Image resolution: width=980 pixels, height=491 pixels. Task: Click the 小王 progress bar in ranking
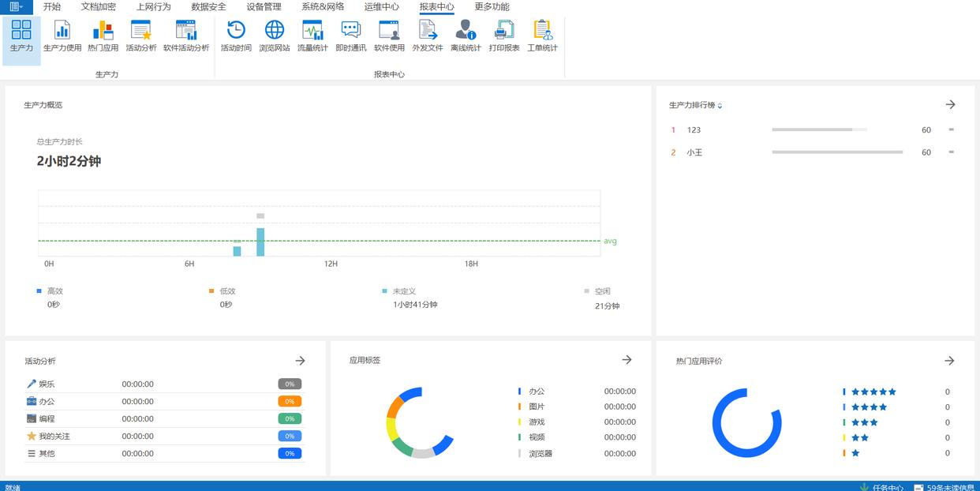[837, 152]
